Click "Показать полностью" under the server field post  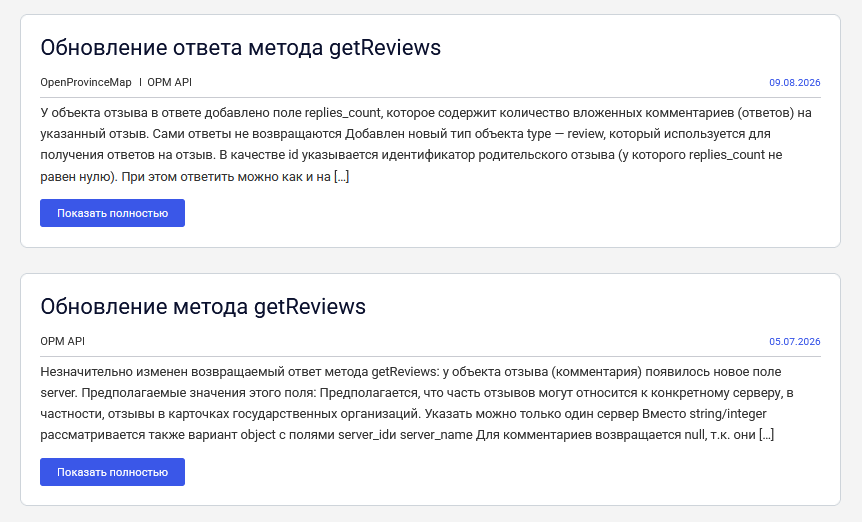click(112, 472)
